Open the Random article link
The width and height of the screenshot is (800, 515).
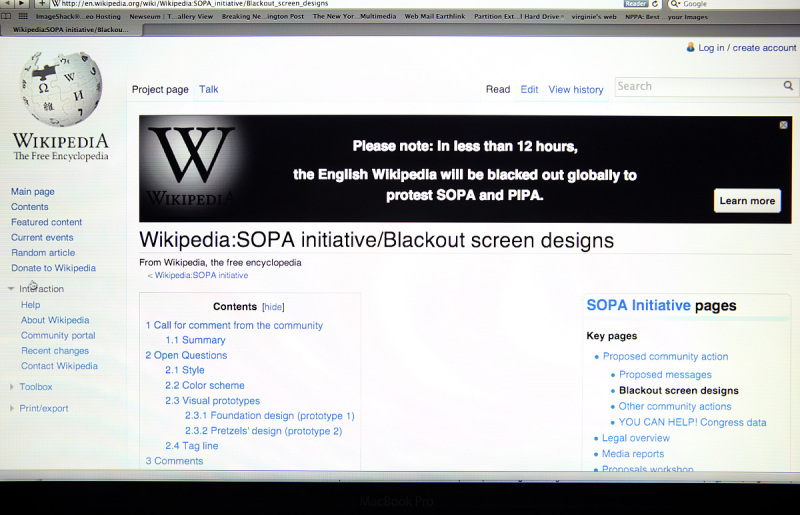43,253
